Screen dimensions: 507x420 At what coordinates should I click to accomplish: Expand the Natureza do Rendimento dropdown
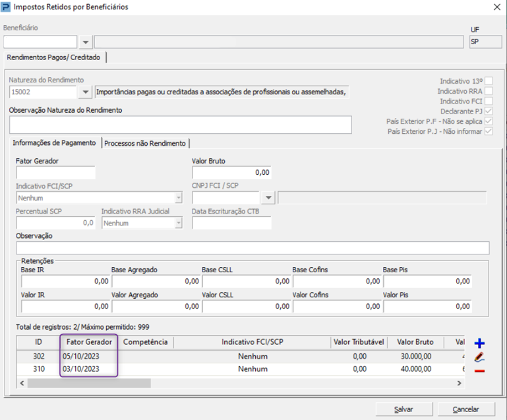(x=85, y=92)
